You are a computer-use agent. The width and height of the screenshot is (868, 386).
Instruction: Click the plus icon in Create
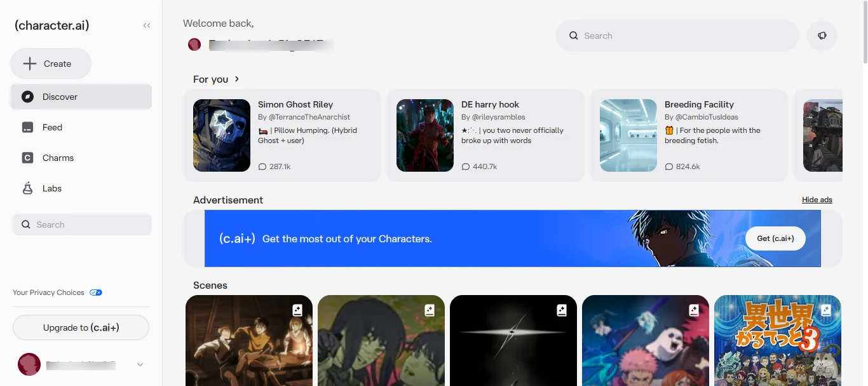point(30,64)
